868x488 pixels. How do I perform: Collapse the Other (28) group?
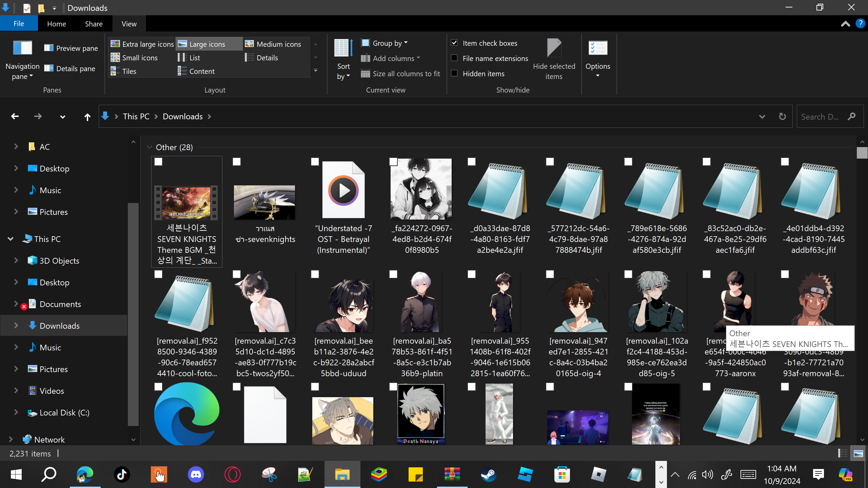(x=150, y=147)
